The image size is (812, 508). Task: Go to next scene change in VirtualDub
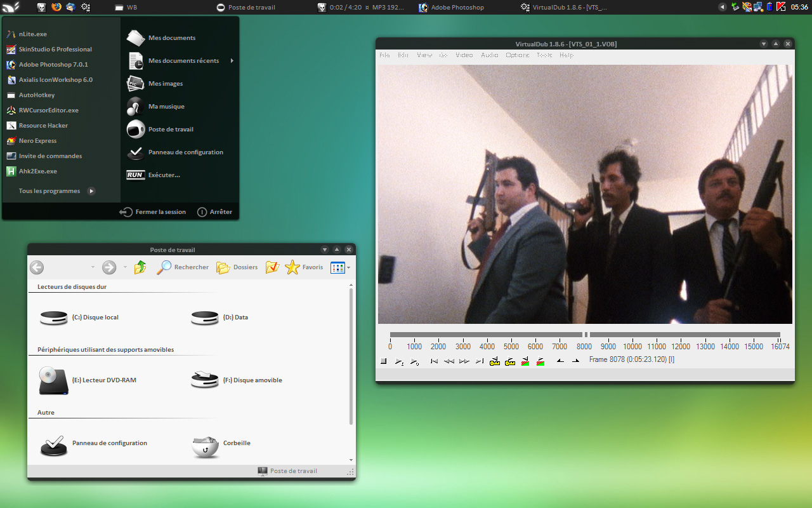pyautogui.click(x=540, y=361)
